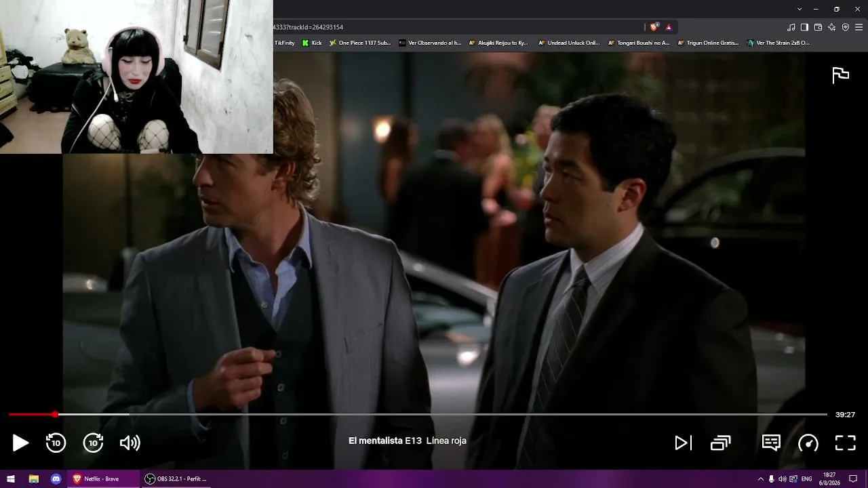Open the 'Akujiki Reijou to Ky...' bookmark
Image resolution: width=868 pixels, height=488 pixels.
coord(498,43)
